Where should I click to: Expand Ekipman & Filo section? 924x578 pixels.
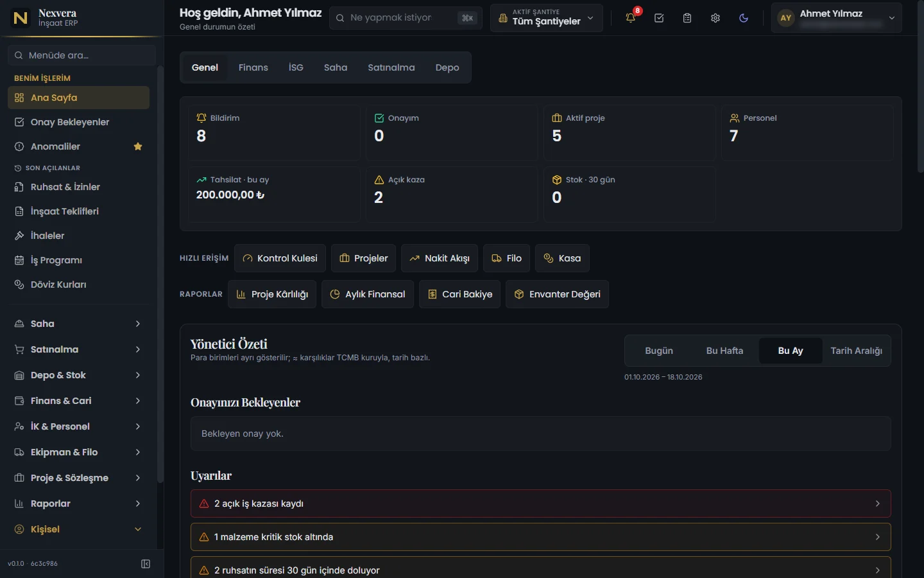tap(78, 452)
